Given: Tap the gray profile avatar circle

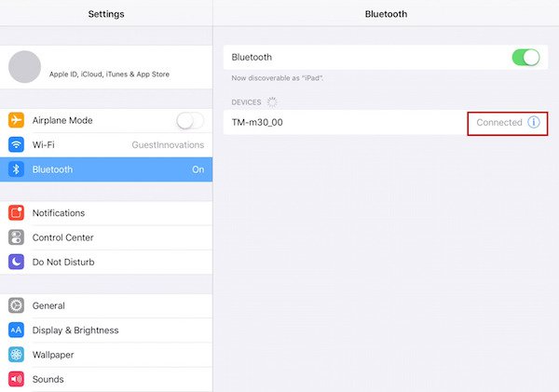Looking at the screenshot, I should 24,67.
